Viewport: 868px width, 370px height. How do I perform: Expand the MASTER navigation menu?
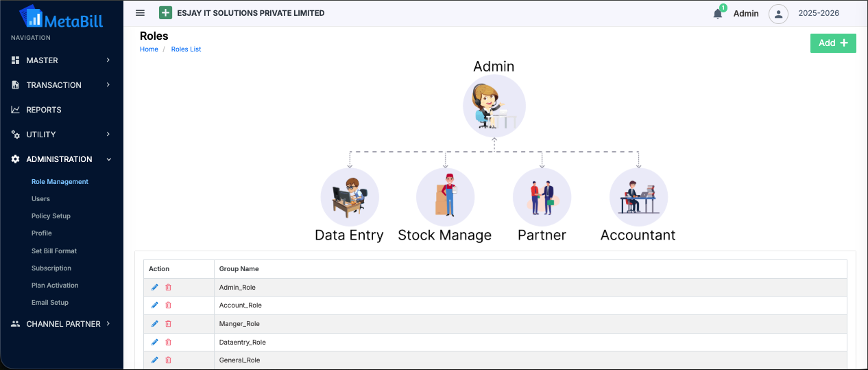click(x=62, y=60)
